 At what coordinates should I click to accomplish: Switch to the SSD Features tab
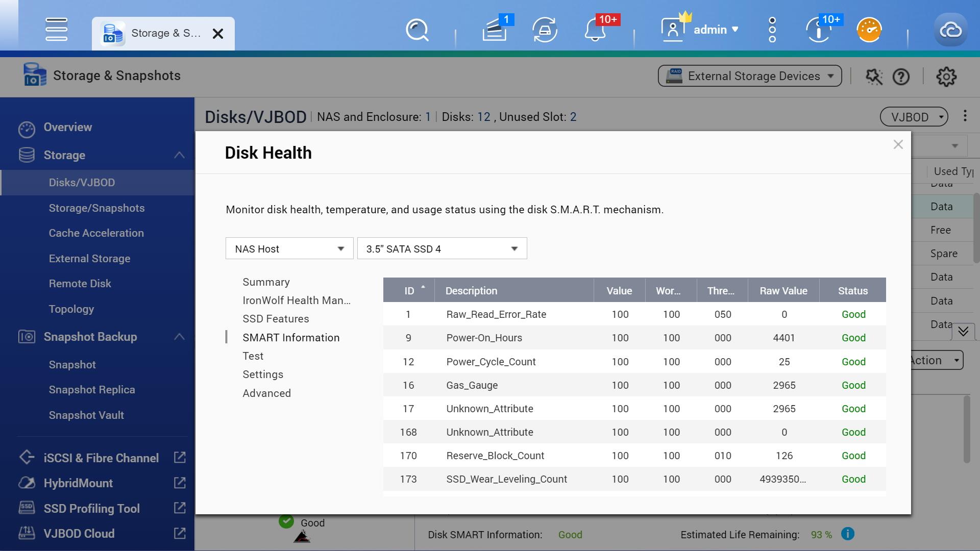[x=276, y=319]
